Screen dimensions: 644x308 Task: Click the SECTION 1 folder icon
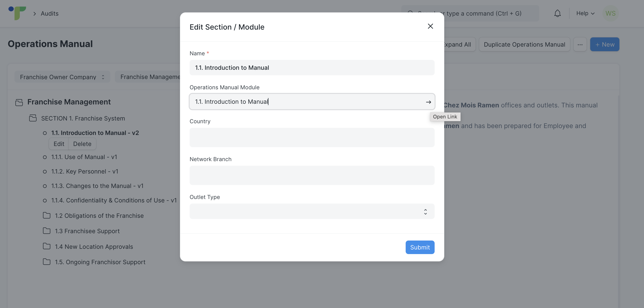tap(33, 118)
